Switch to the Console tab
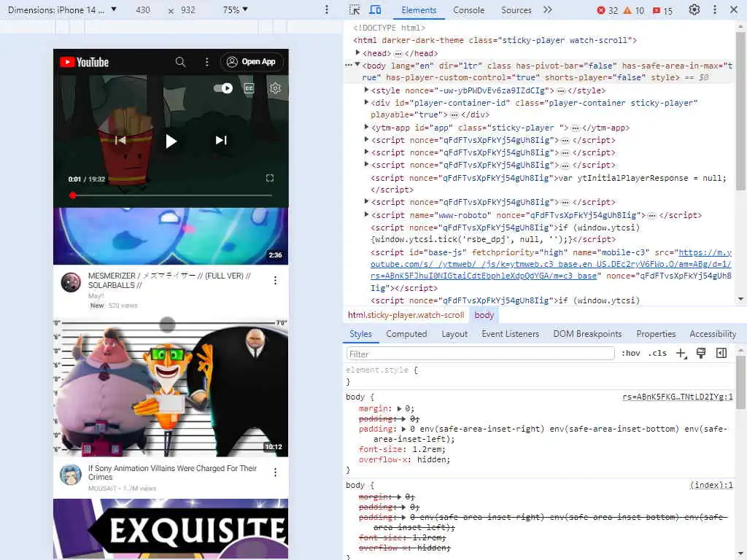 [x=468, y=10]
